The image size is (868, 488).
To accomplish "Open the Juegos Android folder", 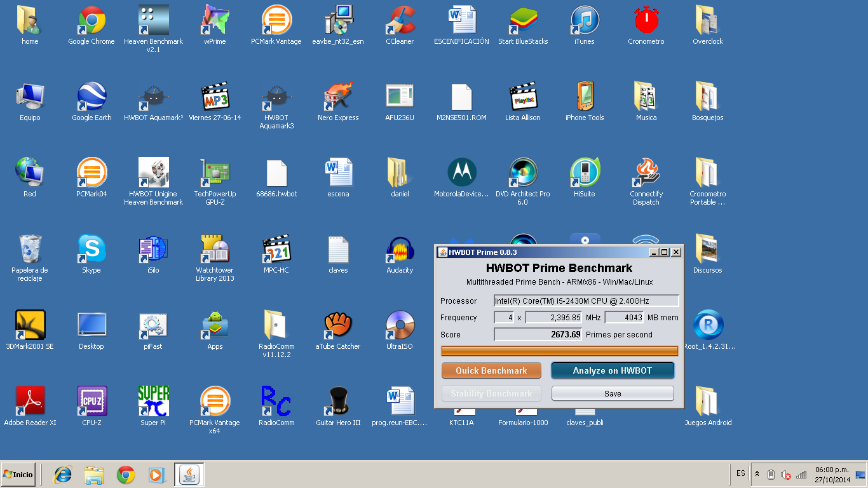I will (x=708, y=407).
